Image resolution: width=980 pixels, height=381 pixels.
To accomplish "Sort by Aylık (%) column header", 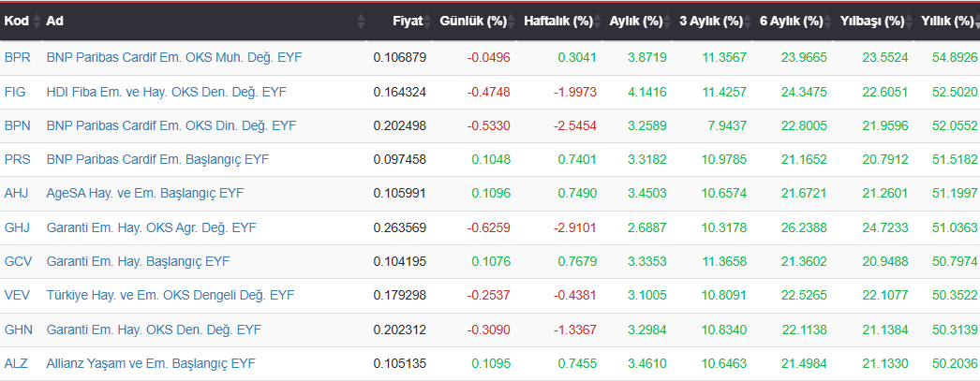I will point(636,22).
